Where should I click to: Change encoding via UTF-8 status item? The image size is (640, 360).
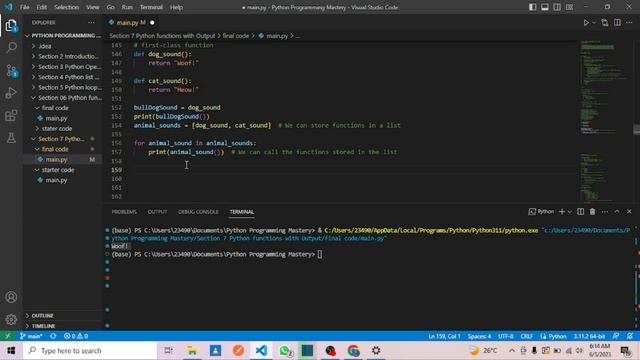505,336
